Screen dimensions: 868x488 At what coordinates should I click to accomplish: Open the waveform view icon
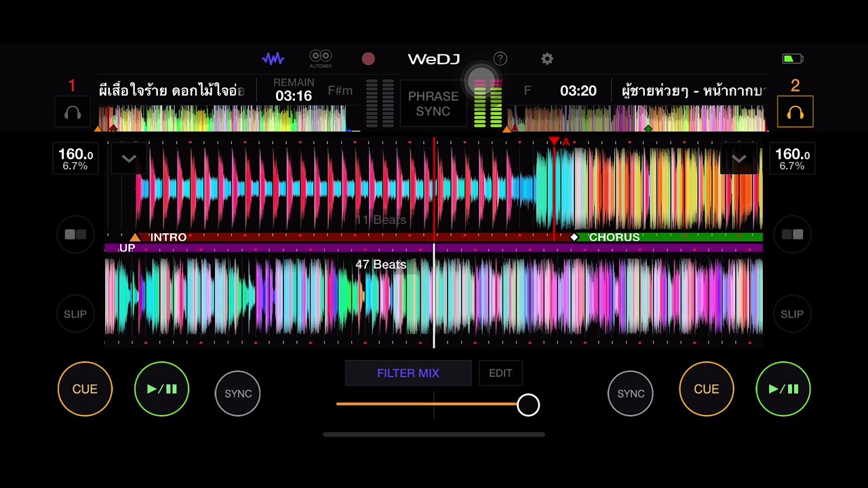point(273,59)
